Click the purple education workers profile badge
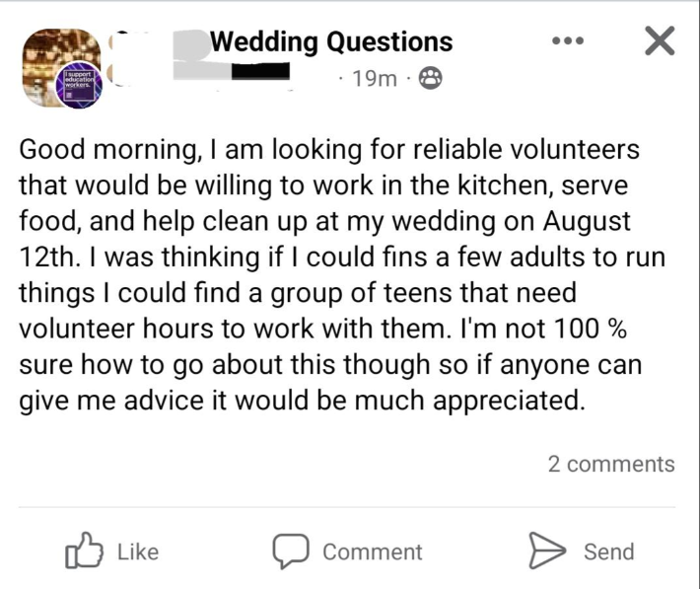Viewport: 700px width, 589px height. [79, 85]
